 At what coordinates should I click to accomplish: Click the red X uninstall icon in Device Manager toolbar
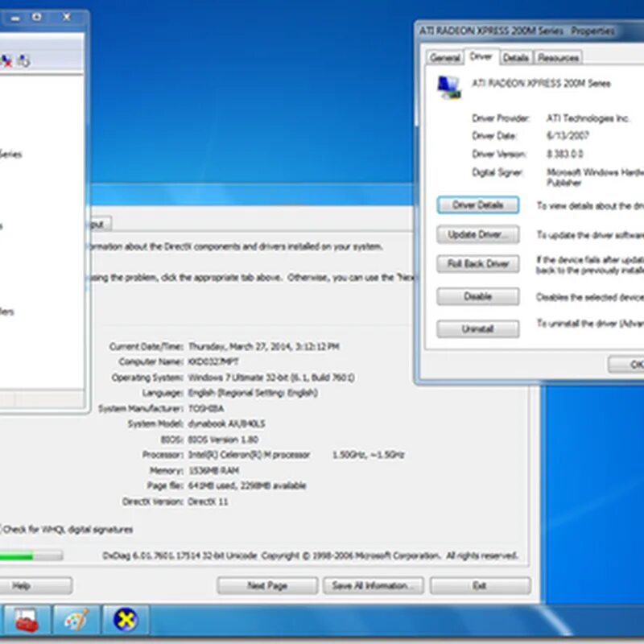coord(6,61)
